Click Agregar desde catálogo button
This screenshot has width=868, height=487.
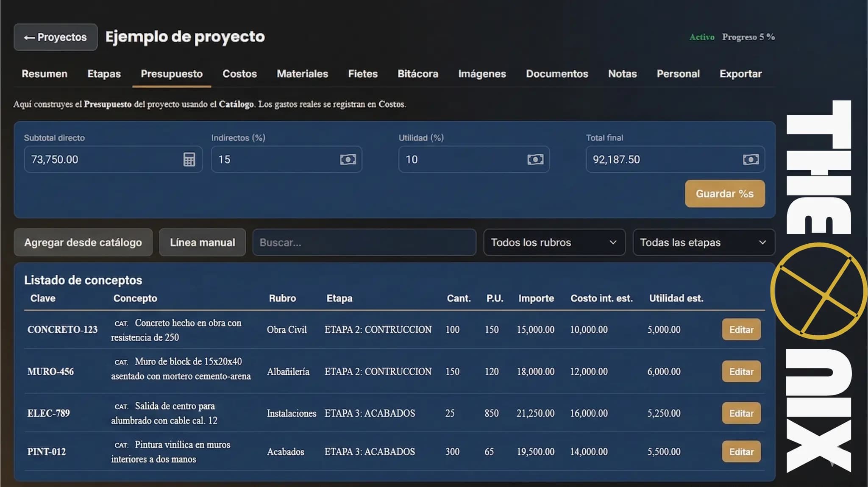coord(83,242)
